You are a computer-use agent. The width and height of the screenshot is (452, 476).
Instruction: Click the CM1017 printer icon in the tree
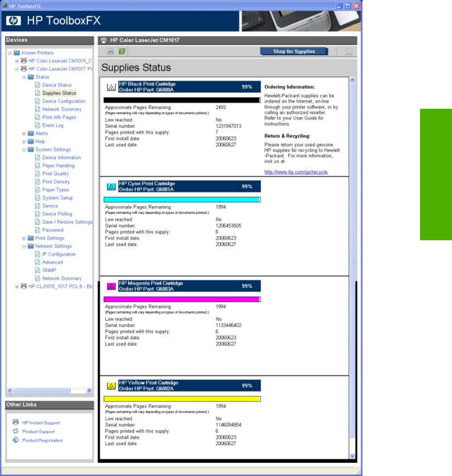pyautogui.click(x=24, y=69)
